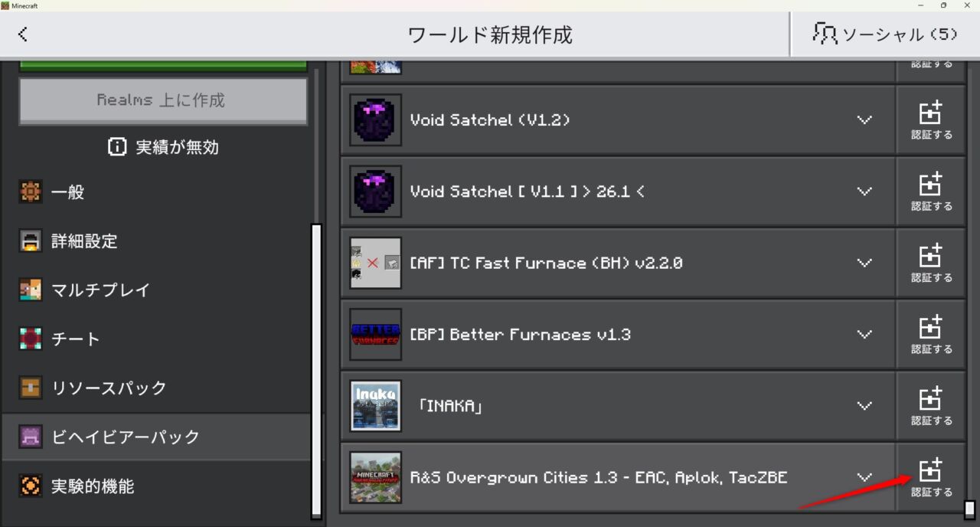Screen dimensions: 980x527
Task: Activate the 「INAKA」 pack
Action: click(931, 406)
